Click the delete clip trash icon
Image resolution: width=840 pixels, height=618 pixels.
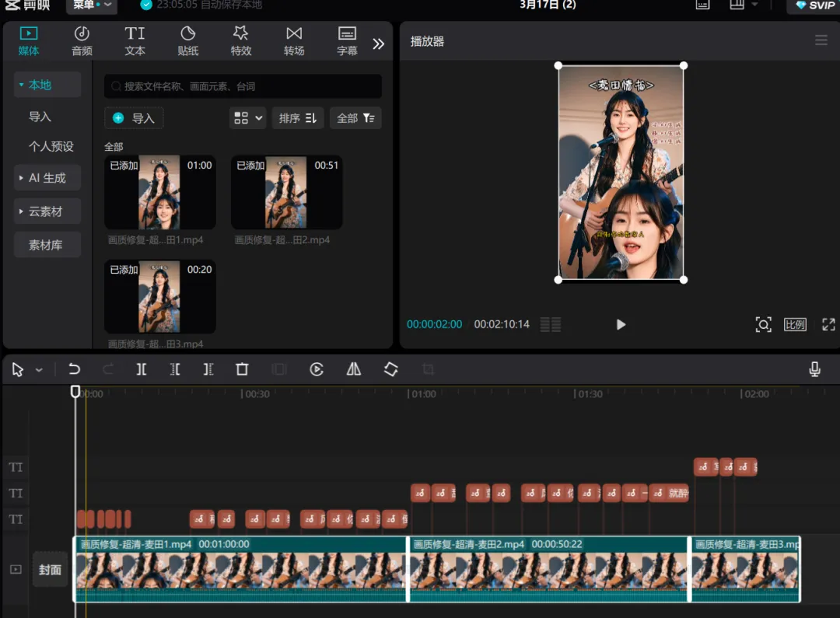[x=242, y=369]
